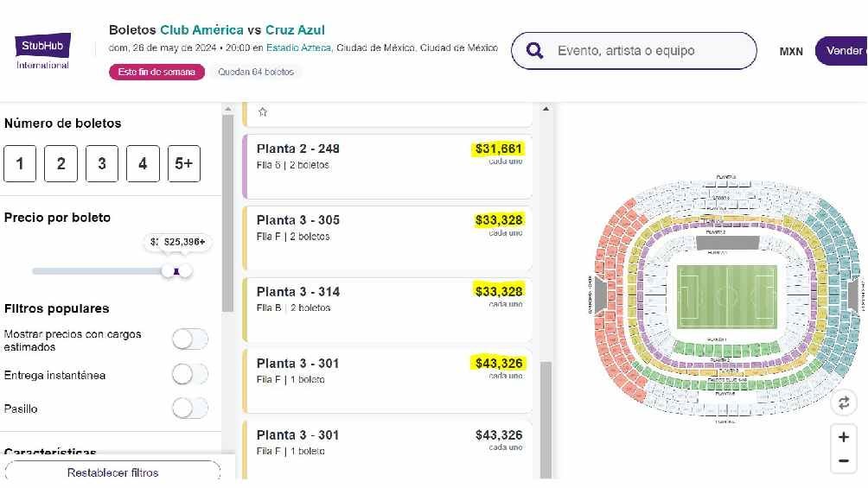Click the search magnifier icon
Image resolution: width=868 pixels, height=488 pixels.
click(x=535, y=51)
